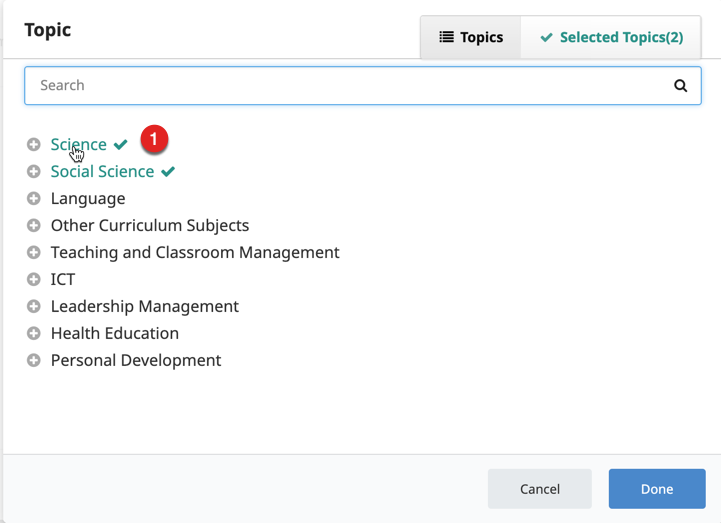Expand the ICT plus icon
Viewport: 721px width, 523px height.
click(34, 280)
